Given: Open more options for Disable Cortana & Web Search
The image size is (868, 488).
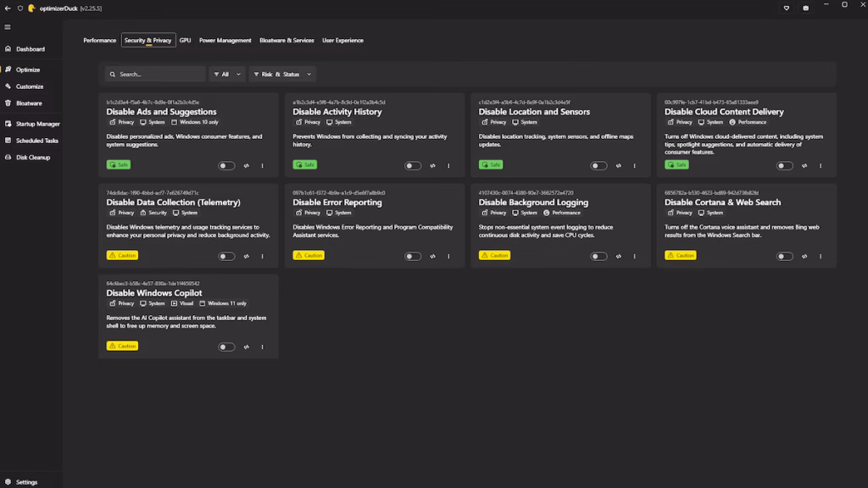Looking at the screenshot, I should tap(821, 256).
